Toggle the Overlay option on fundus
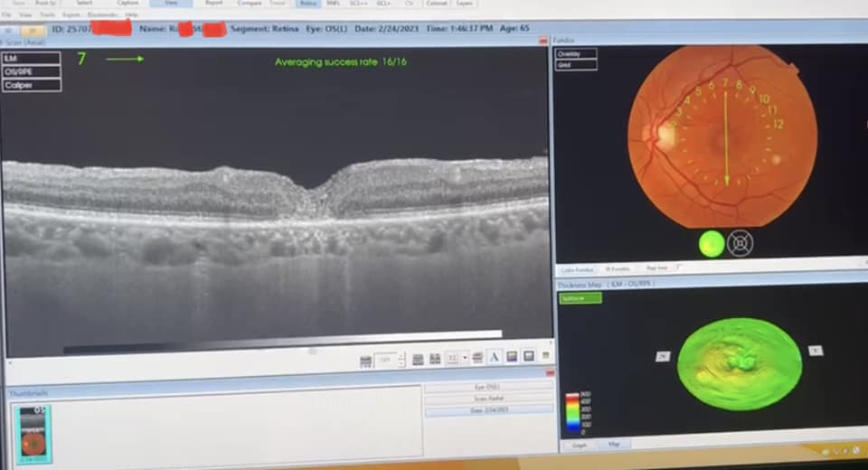The height and width of the screenshot is (470, 868). pos(576,54)
